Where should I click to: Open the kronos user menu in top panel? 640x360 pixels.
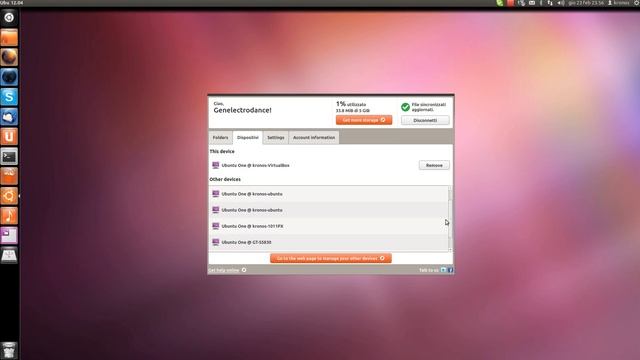click(x=619, y=3)
